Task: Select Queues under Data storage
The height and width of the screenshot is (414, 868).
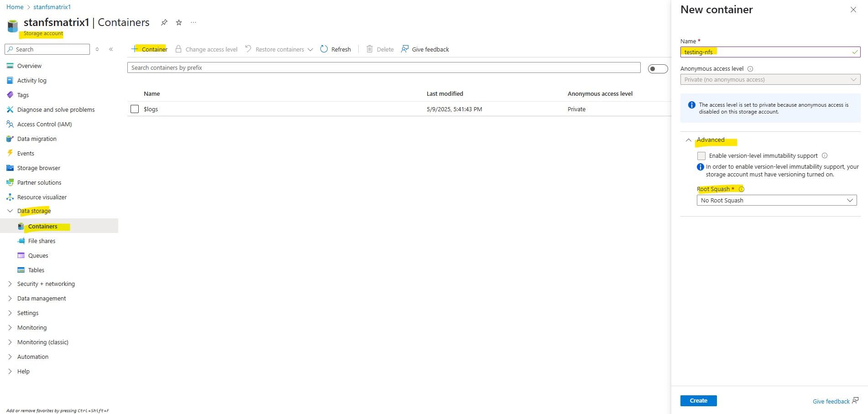Action: 38,255
